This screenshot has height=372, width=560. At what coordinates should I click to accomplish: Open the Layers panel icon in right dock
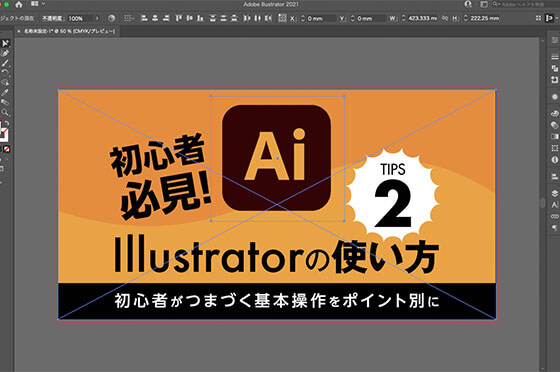point(555,193)
